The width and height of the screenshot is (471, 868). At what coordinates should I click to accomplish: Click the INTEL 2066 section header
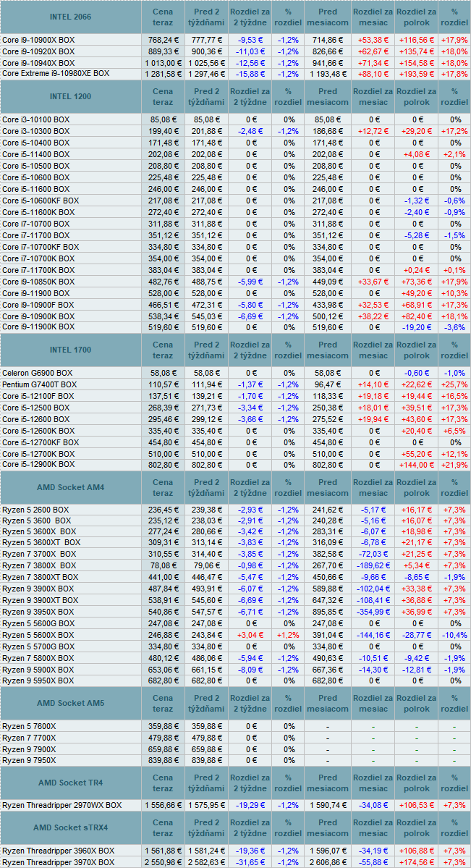[x=70, y=17]
